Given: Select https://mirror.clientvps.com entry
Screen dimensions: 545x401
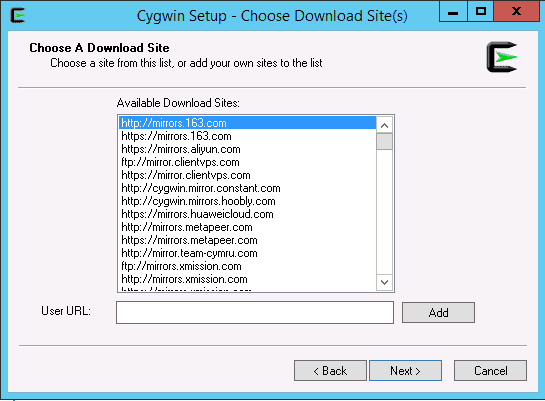Looking at the screenshot, I should coord(247,175).
